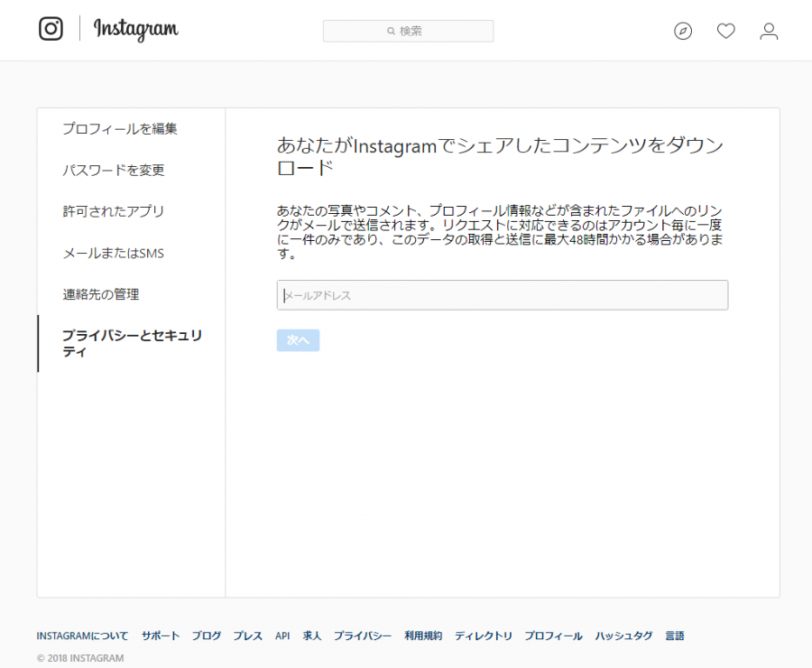Open 求人 footer link

tap(312, 636)
